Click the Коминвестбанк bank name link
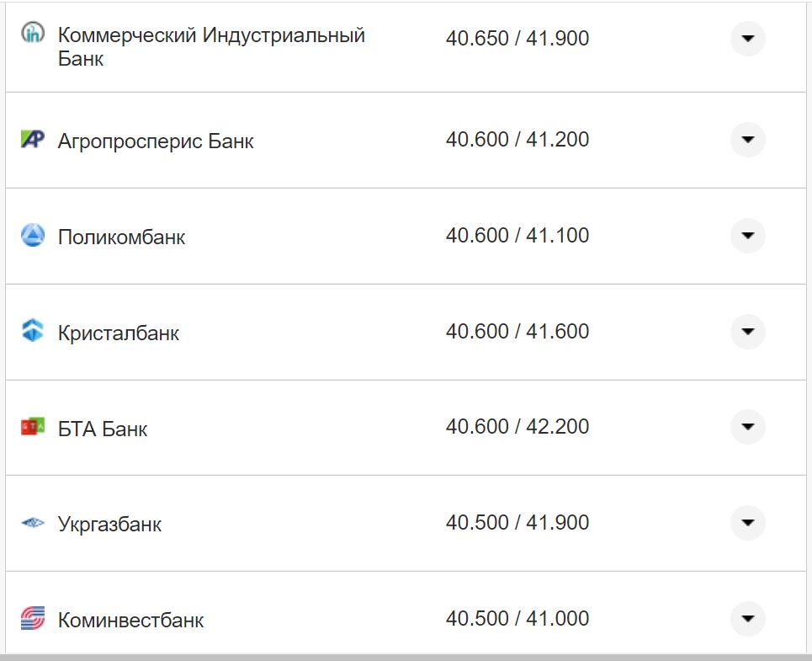Image resolution: width=812 pixels, height=661 pixels. point(131,618)
